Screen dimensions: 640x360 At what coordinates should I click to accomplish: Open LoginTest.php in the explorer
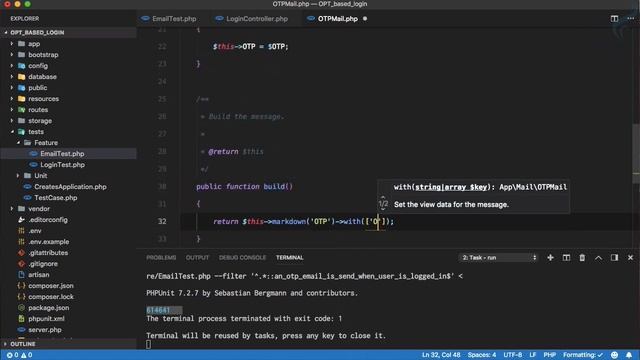[x=62, y=165]
